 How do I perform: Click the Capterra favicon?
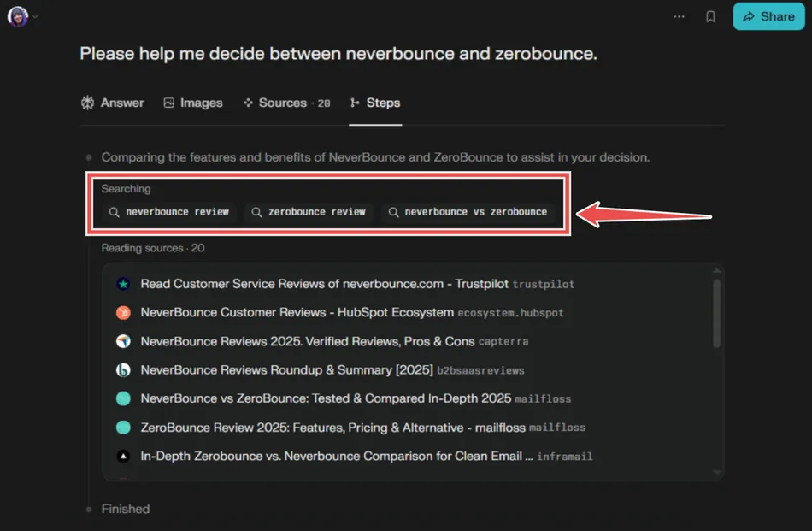tap(123, 341)
